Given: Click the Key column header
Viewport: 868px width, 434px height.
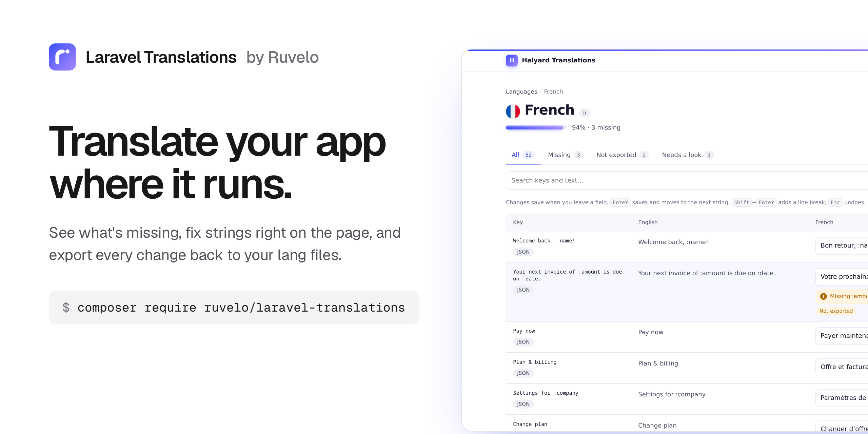Looking at the screenshot, I should [518, 222].
